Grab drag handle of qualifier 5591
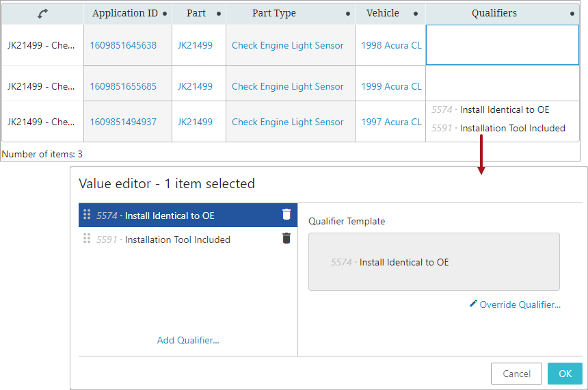The width and height of the screenshot is (588, 390). [x=87, y=239]
